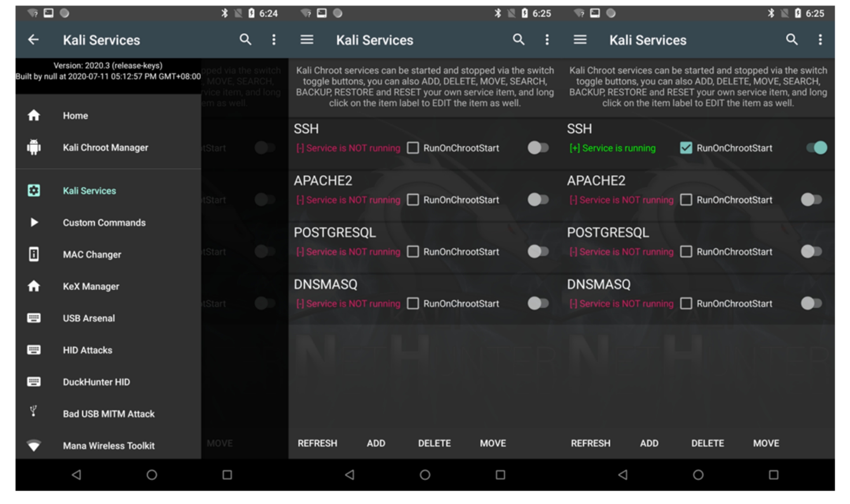The height and width of the screenshot is (504, 850).
Task: Check DNSMASQ RunOnChrootStart on the middle screen
Action: point(413,304)
